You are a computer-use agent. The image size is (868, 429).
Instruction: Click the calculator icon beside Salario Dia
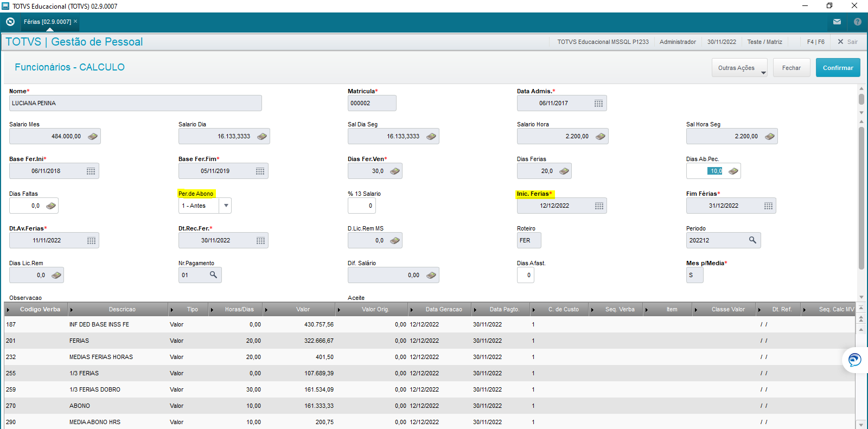tap(262, 137)
